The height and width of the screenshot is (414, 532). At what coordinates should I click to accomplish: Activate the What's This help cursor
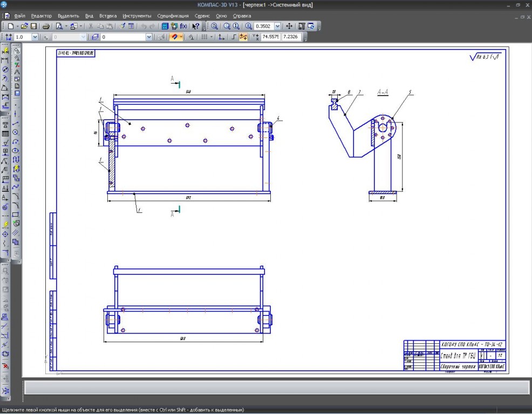tap(195, 26)
